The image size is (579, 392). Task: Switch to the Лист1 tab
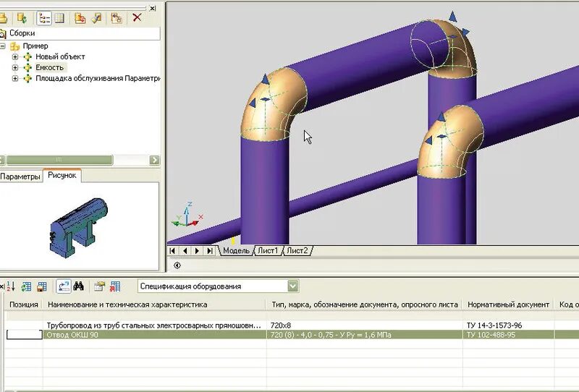pyautogui.click(x=268, y=251)
